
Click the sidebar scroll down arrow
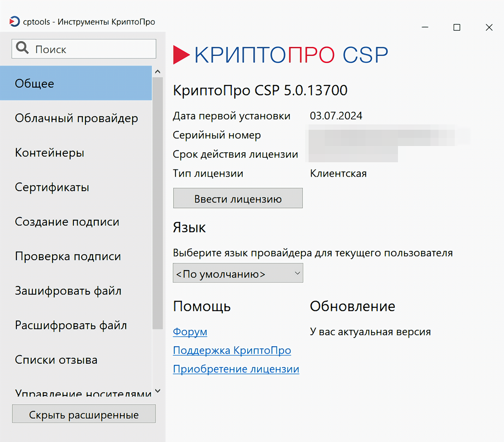tap(158, 391)
